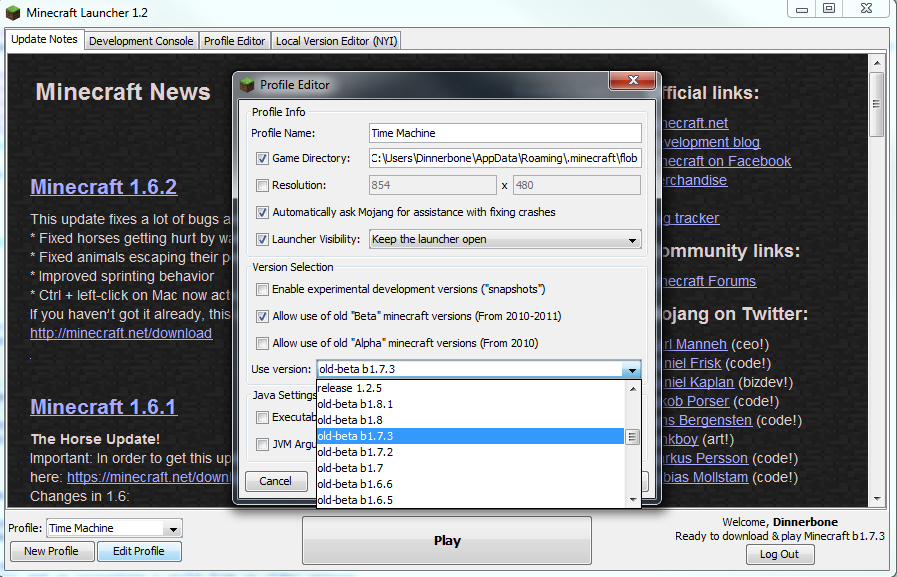Click the Log Out button
The height and width of the screenshot is (577, 897).
(780, 554)
